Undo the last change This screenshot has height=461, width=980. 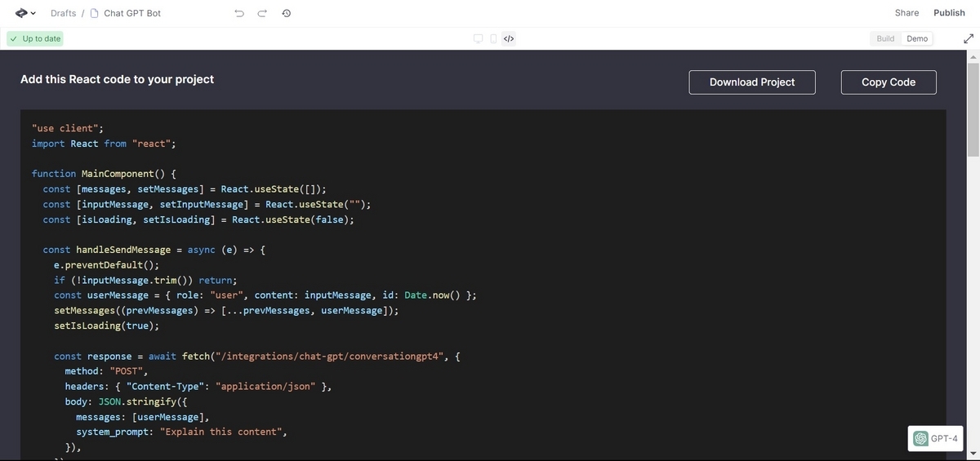(239, 13)
